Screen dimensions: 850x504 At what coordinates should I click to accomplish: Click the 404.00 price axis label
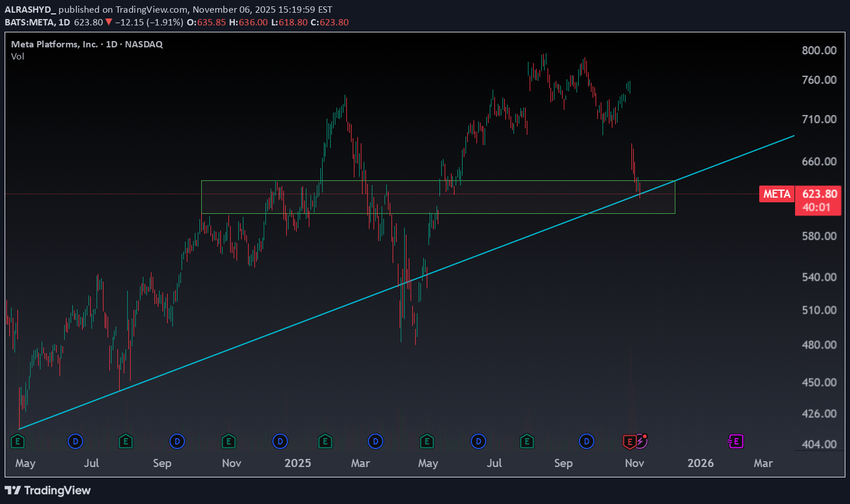point(819,444)
